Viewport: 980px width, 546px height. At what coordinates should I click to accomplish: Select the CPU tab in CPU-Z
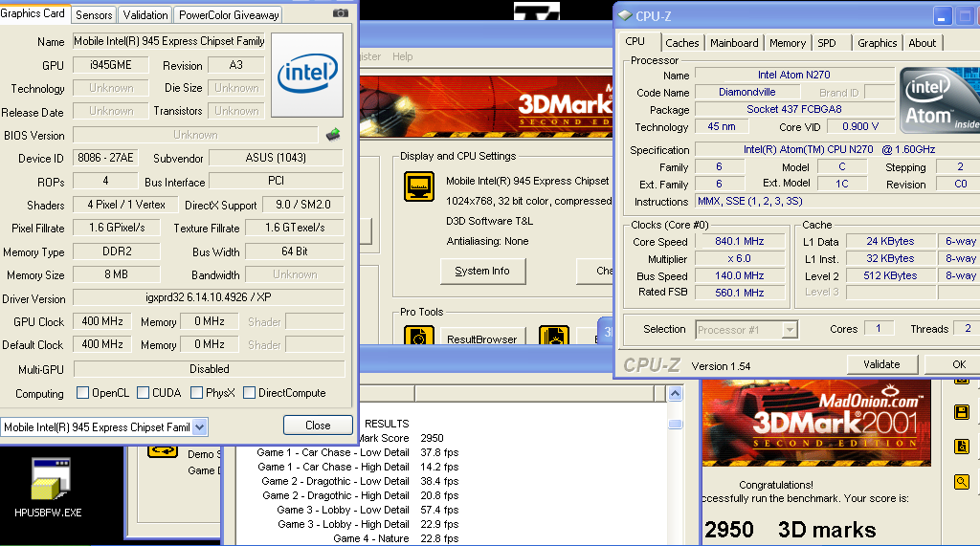(635, 41)
